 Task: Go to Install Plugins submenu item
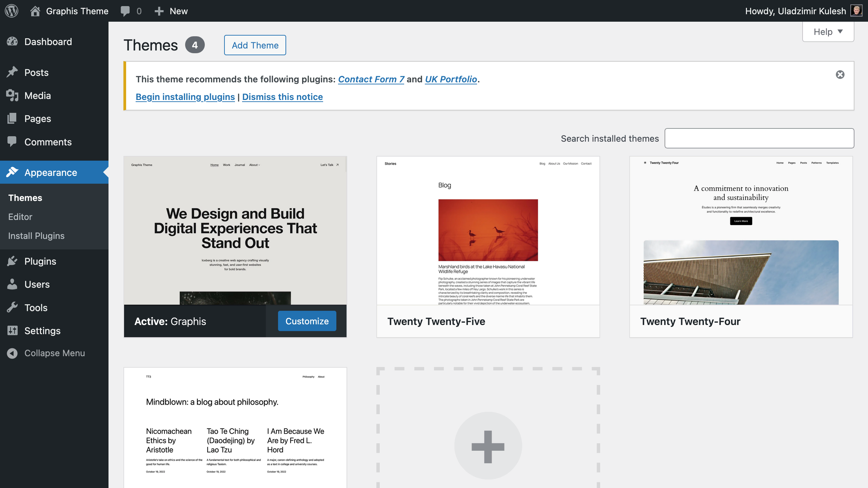click(36, 236)
